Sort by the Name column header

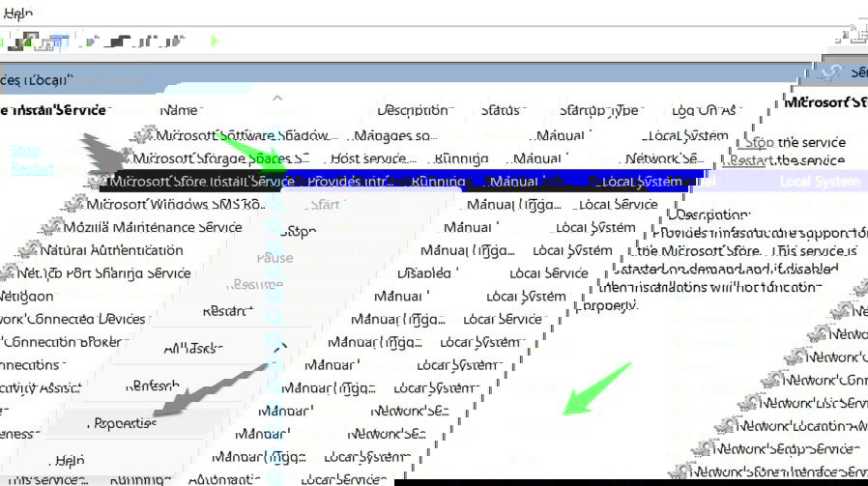coord(180,110)
